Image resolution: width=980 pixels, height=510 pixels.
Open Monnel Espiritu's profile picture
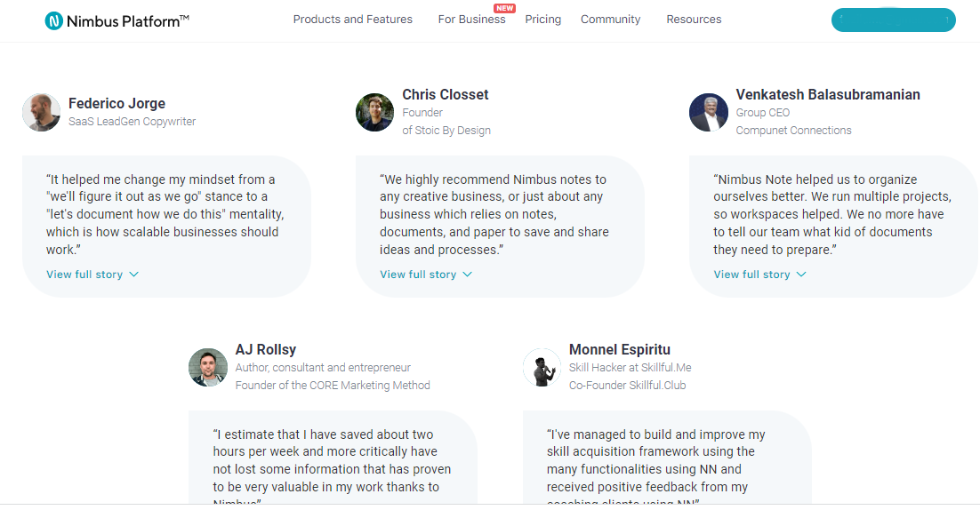pyautogui.click(x=542, y=367)
